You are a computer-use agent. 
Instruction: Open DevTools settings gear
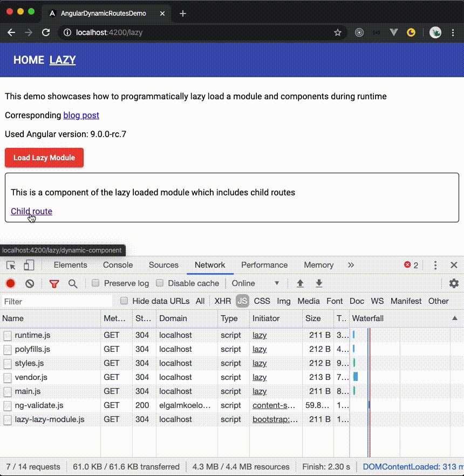coord(454,283)
